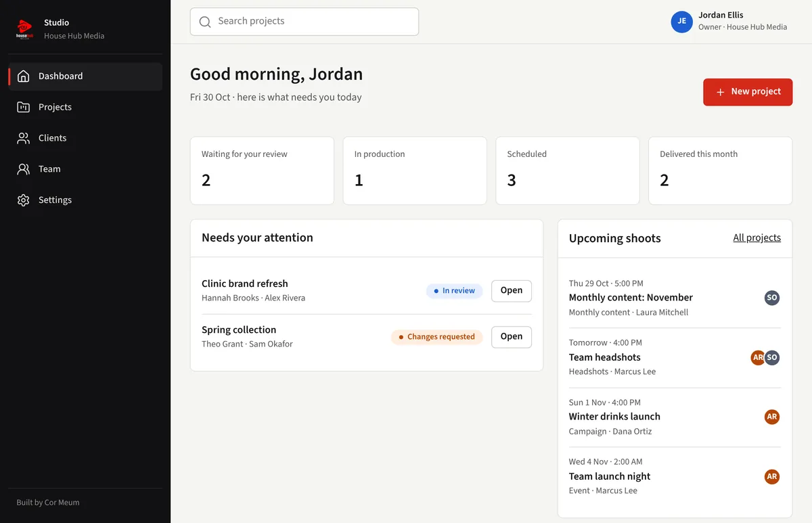The height and width of the screenshot is (523, 812).
Task: Open the Clinic brand refresh project
Action: [x=511, y=291]
